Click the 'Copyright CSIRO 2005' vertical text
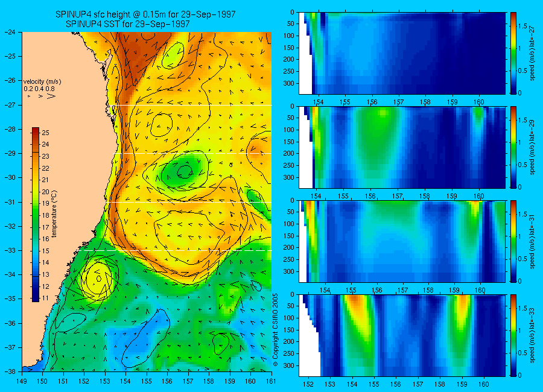543x392 pixels. [275, 330]
